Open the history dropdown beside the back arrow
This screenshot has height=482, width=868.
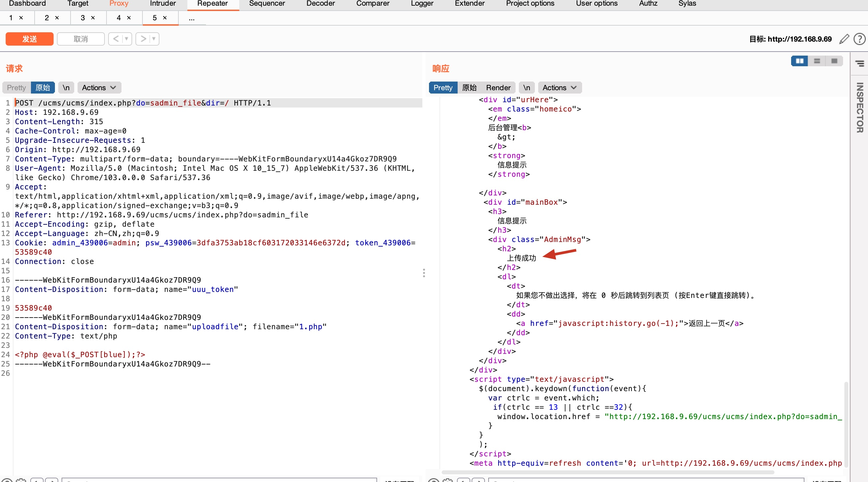pyautogui.click(x=127, y=39)
